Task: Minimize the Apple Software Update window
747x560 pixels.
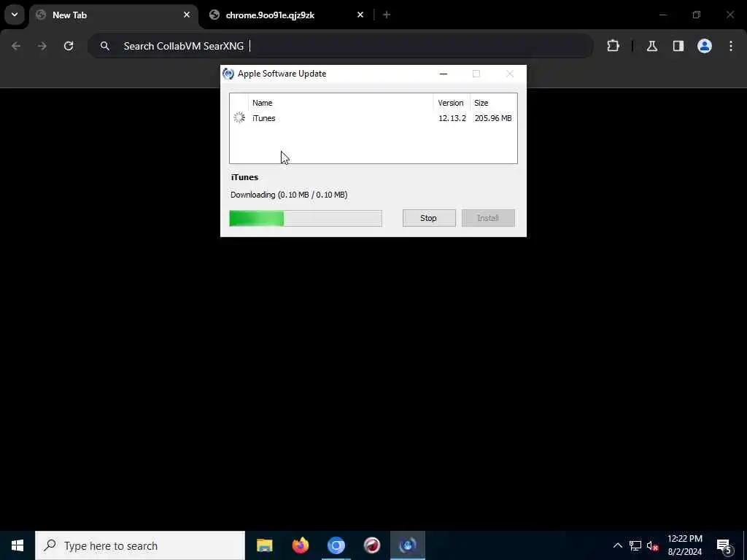Action: [444, 74]
